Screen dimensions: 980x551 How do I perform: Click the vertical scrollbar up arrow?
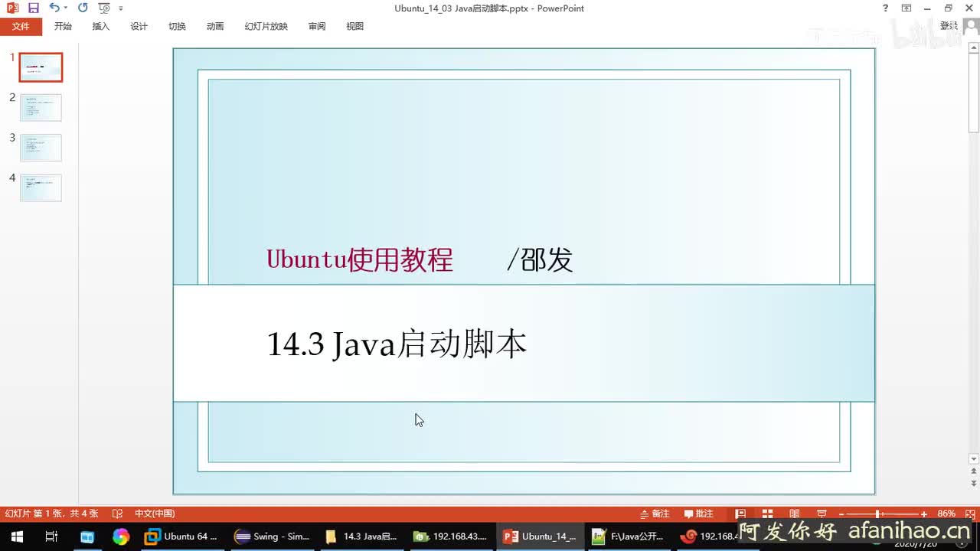tap(974, 48)
